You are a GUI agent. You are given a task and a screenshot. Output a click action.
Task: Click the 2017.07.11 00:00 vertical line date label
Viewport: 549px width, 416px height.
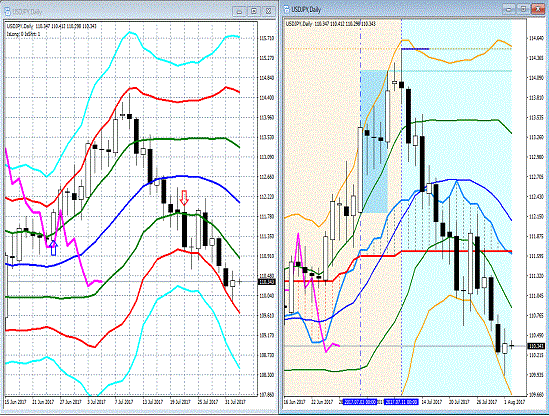(x=401, y=402)
